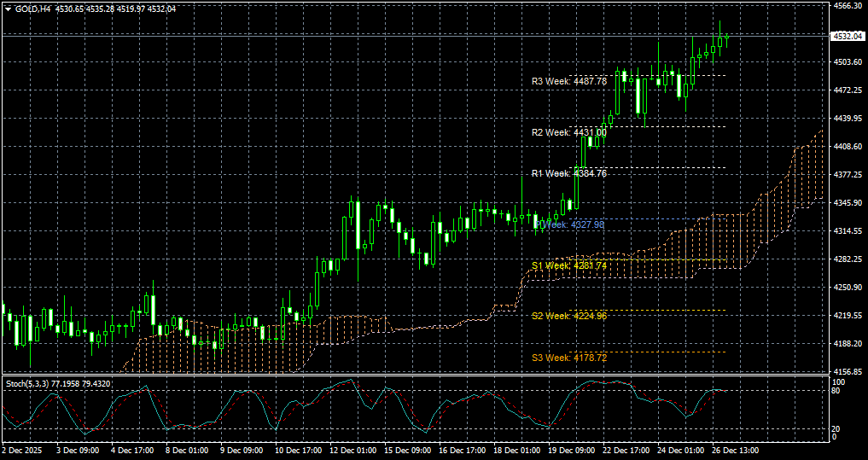The height and width of the screenshot is (460, 868).
Task: Click the 26 Dec 13:00 time label
Action: pyautogui.click(x=737, y=451)
